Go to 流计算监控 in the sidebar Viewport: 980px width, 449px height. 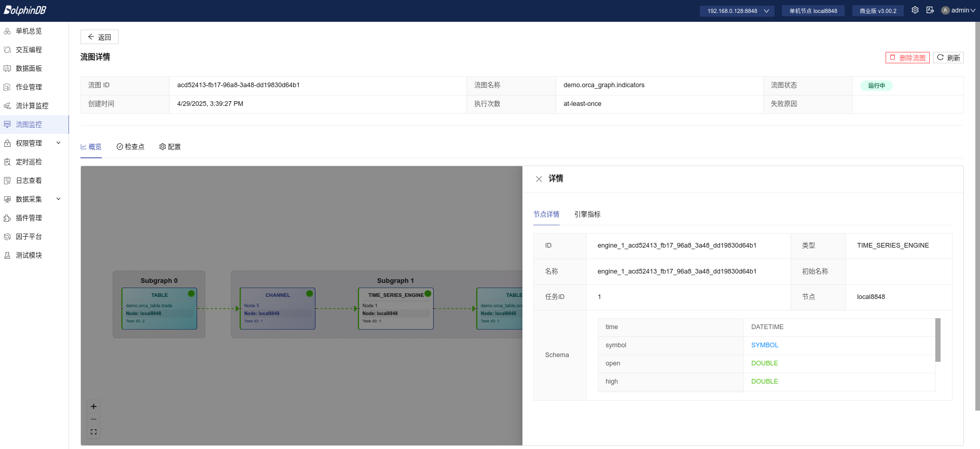[32, 106]
